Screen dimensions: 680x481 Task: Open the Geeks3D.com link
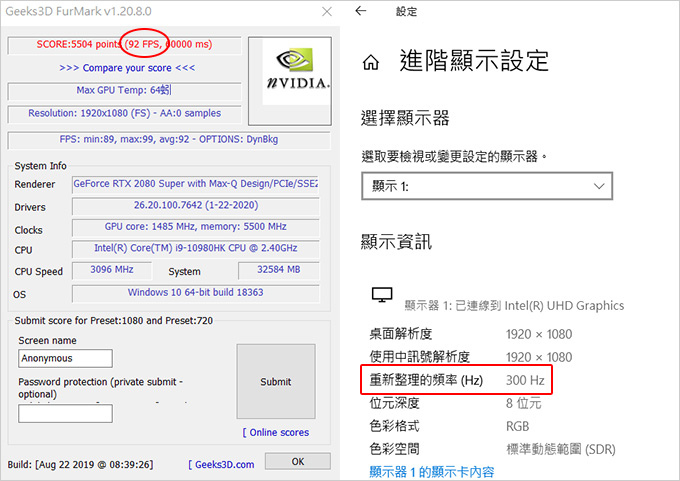pos(221,465)
